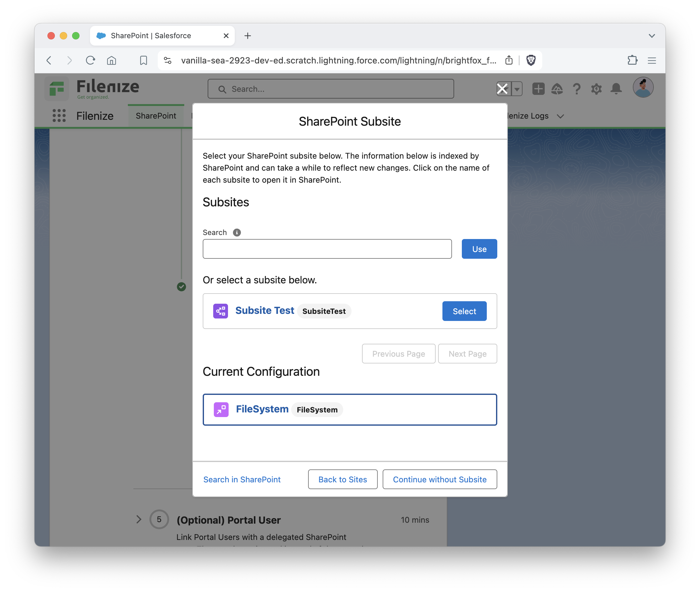
Task: Click the share icon in address bar
Action: coord(509,60)
